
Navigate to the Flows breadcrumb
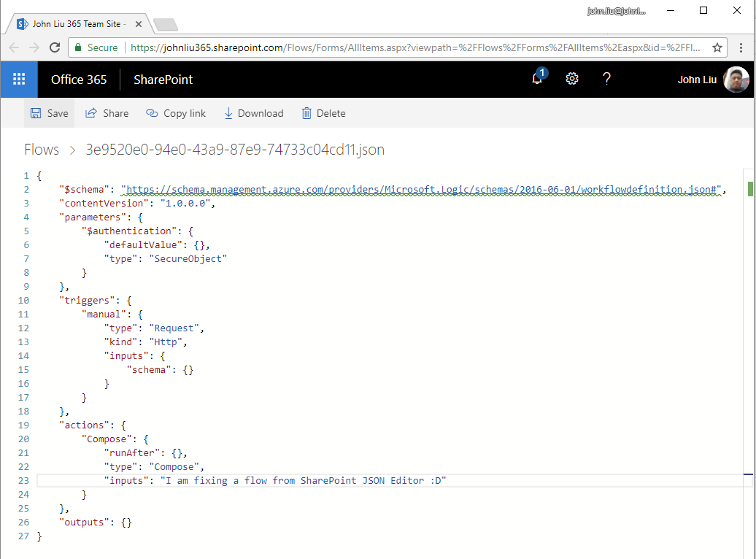42,150
